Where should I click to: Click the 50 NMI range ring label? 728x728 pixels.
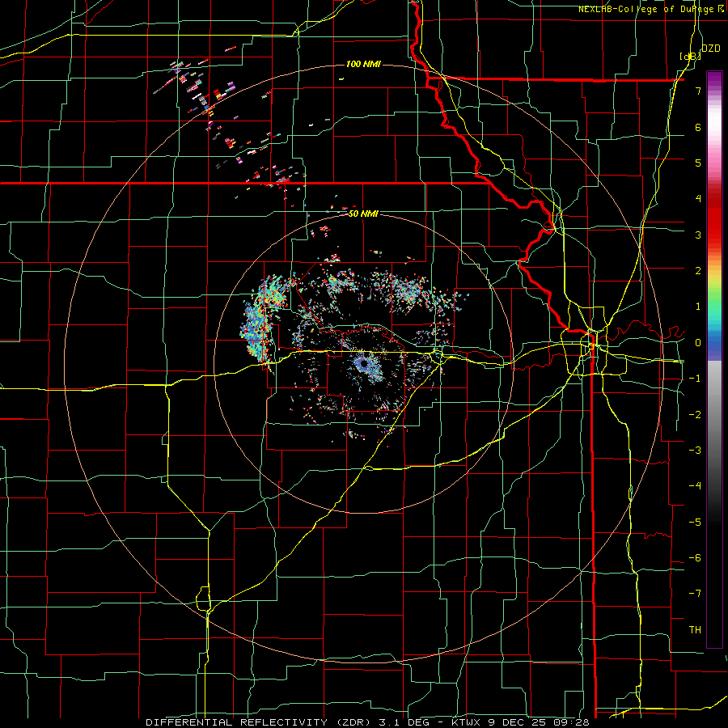click(363, 214)
